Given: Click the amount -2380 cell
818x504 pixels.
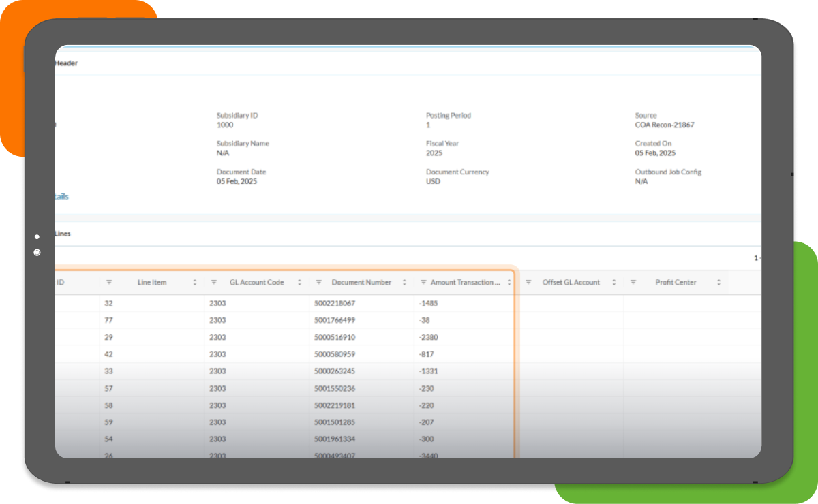Looking at the screenshot, I should click(428, 337).
